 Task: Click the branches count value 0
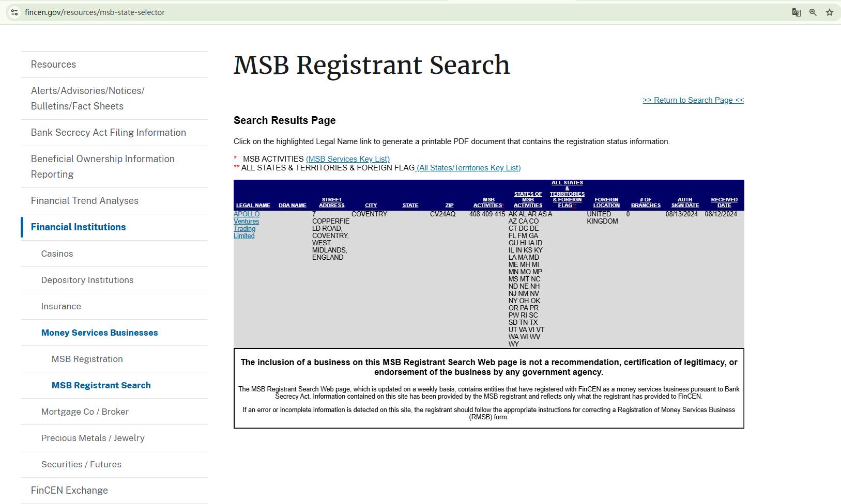click(x=628, y=214)
